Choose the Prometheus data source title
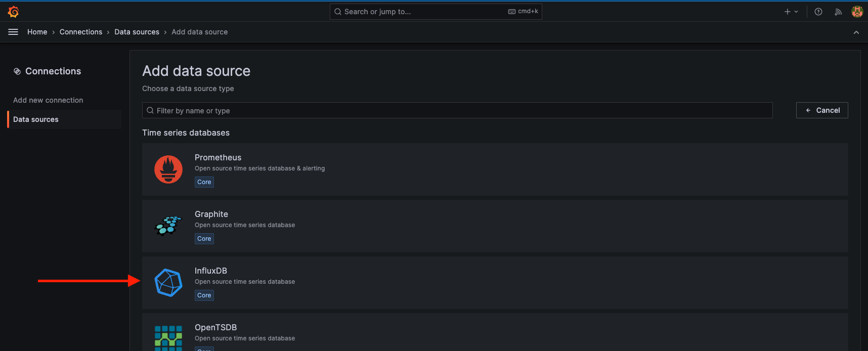 coord(218,157)
